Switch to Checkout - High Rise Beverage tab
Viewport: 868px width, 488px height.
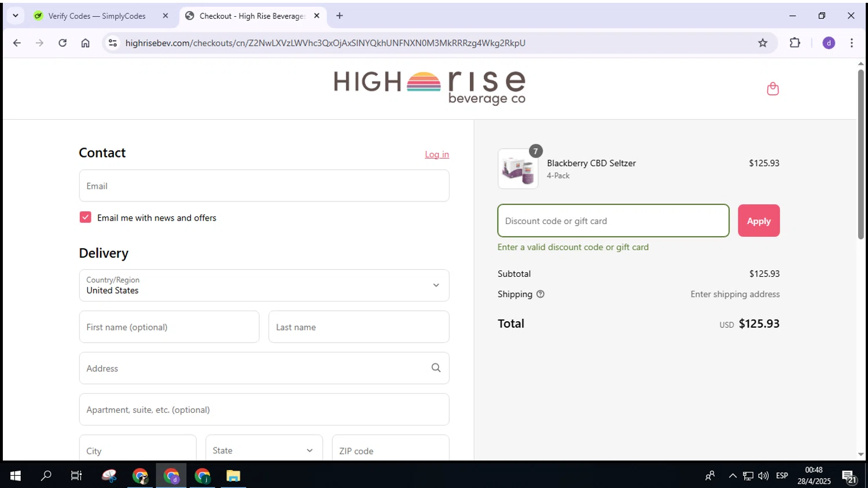click(x=252, y=16)
